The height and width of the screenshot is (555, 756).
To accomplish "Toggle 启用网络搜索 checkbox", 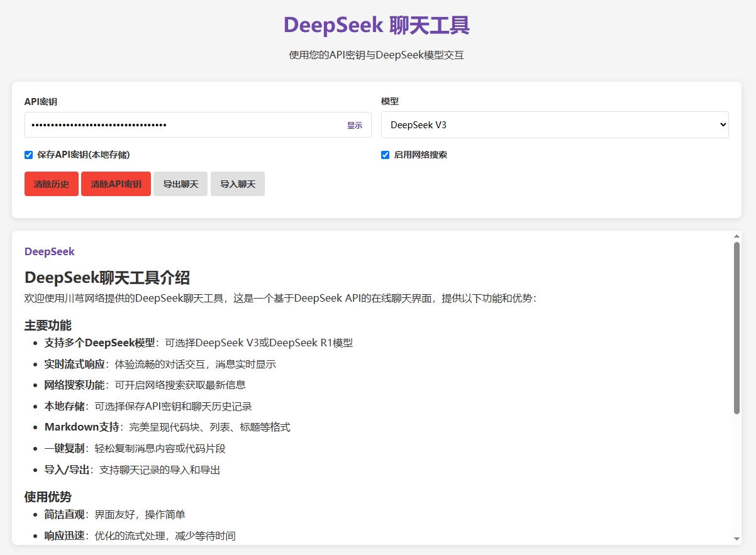I will pos(386,155).
